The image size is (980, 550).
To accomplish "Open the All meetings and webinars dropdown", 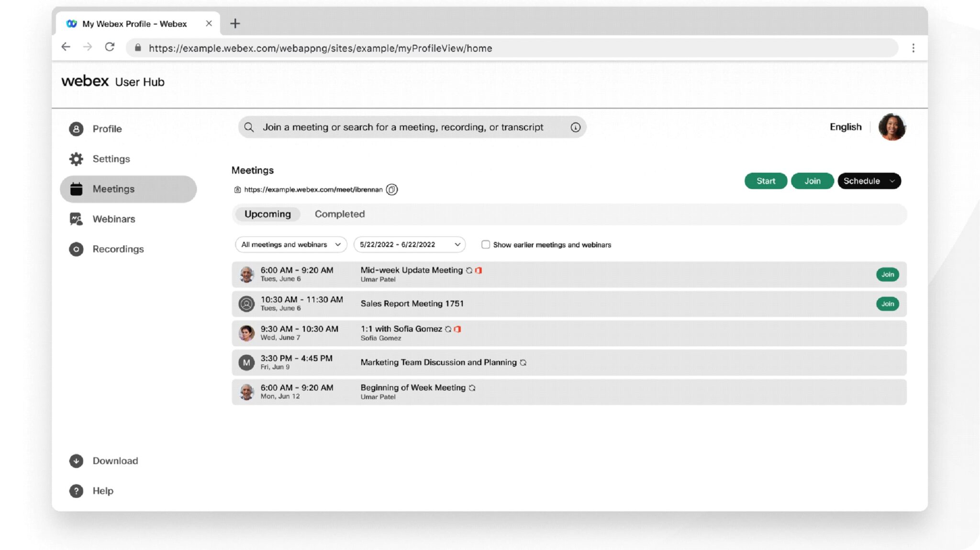I will [x=290, y=244].
